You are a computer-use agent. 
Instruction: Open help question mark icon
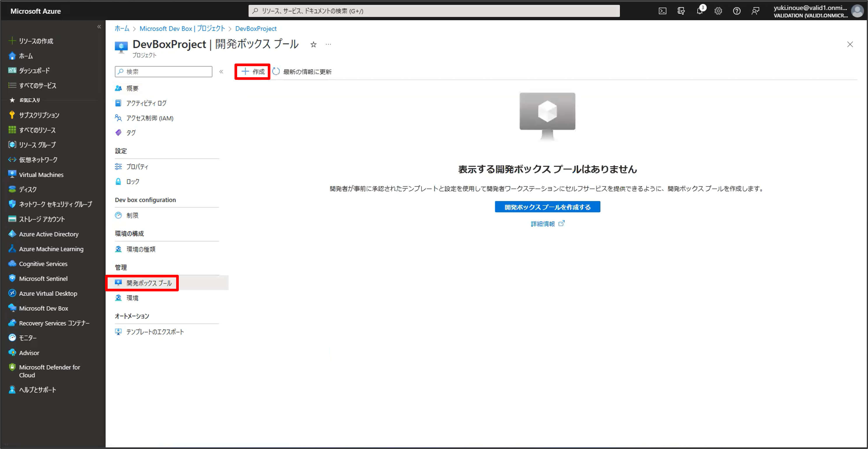click(736, 11)
